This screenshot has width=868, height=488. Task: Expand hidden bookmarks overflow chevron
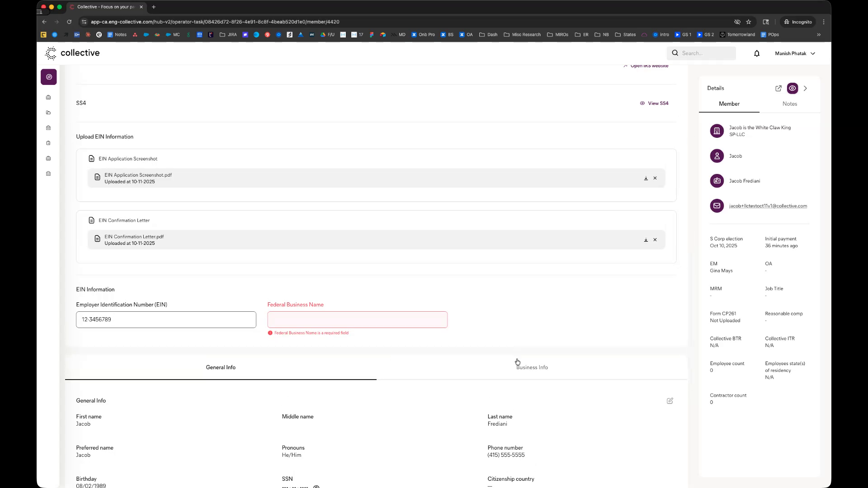pyautogui.click(x=818, y=35)
